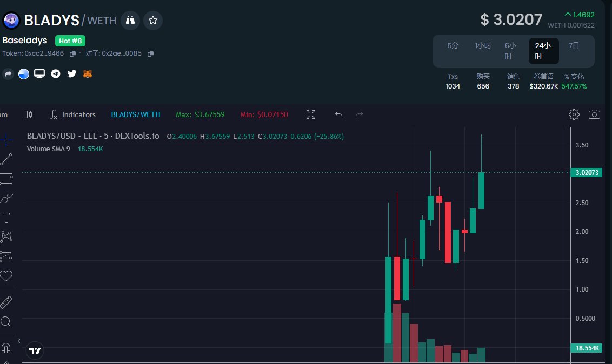Click the Min: $0.07150 text
The image size is (612, 364).
(x=264, y=114)
